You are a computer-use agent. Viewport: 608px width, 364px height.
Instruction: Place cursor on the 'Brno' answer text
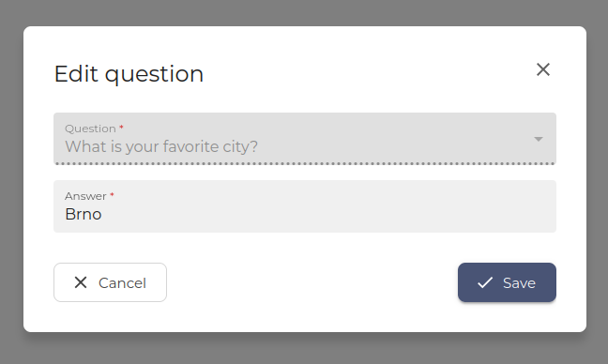pos(84,214)
